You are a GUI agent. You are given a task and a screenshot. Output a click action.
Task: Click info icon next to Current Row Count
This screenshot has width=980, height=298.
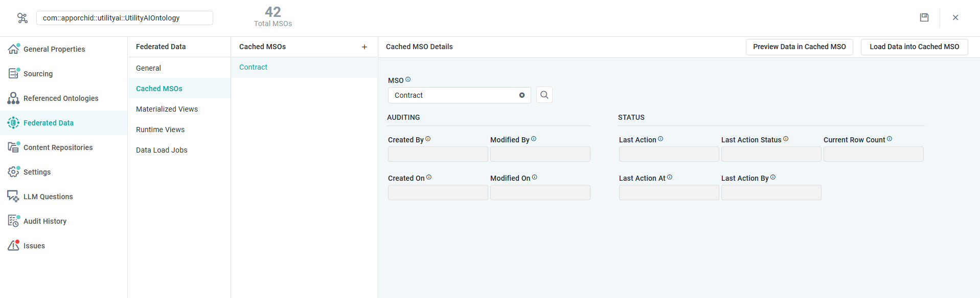pyautogui.click(x=890, y=139)
